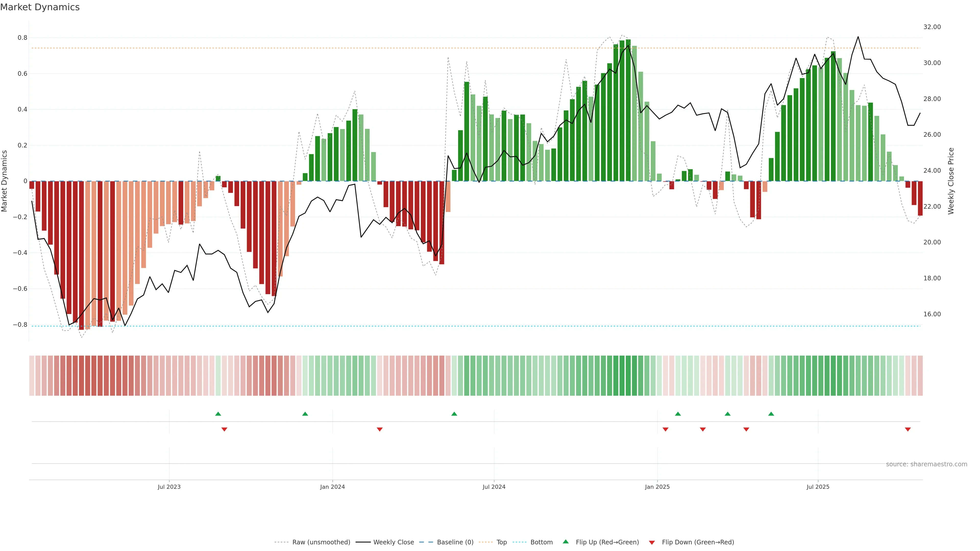Click the green flip-up marker before Jan 2024
Screen dimensions: 980x551
(x=305, y=414)
